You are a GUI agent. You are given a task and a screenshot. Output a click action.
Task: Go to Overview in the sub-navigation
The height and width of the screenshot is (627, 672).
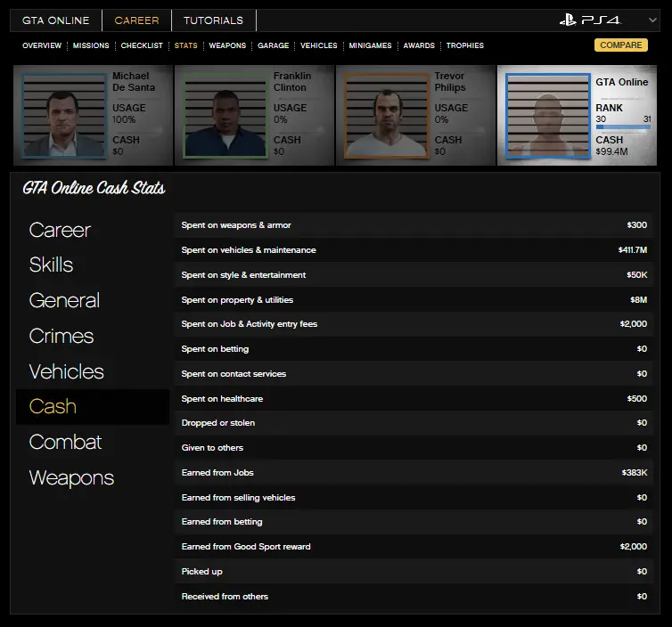coord(42,45)
